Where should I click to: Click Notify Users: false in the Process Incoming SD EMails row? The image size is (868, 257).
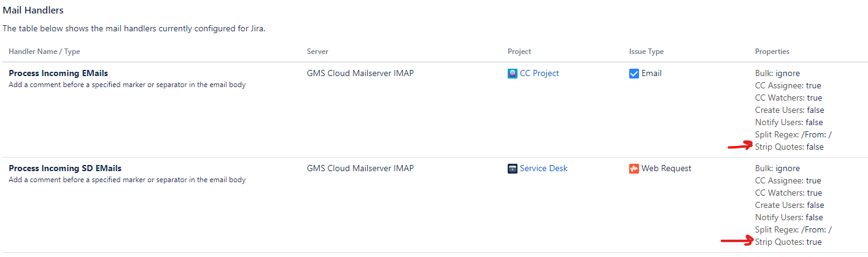789,217
